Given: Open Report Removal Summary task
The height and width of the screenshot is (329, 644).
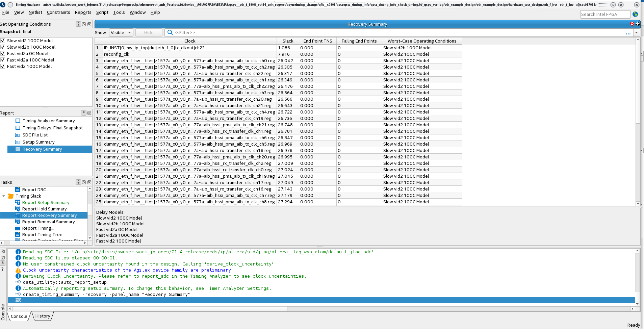Looking at the screenshot, I should tap(48, 222).
